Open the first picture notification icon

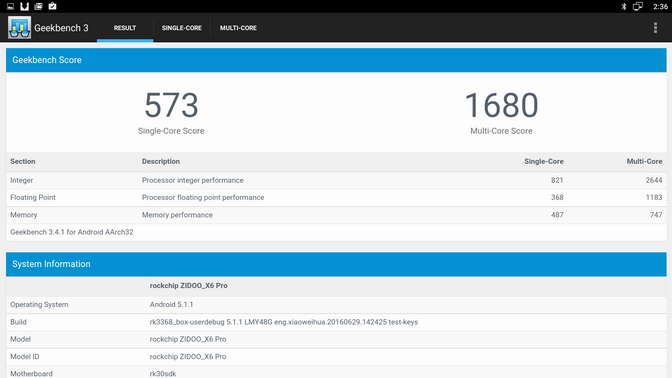[10, 6]
